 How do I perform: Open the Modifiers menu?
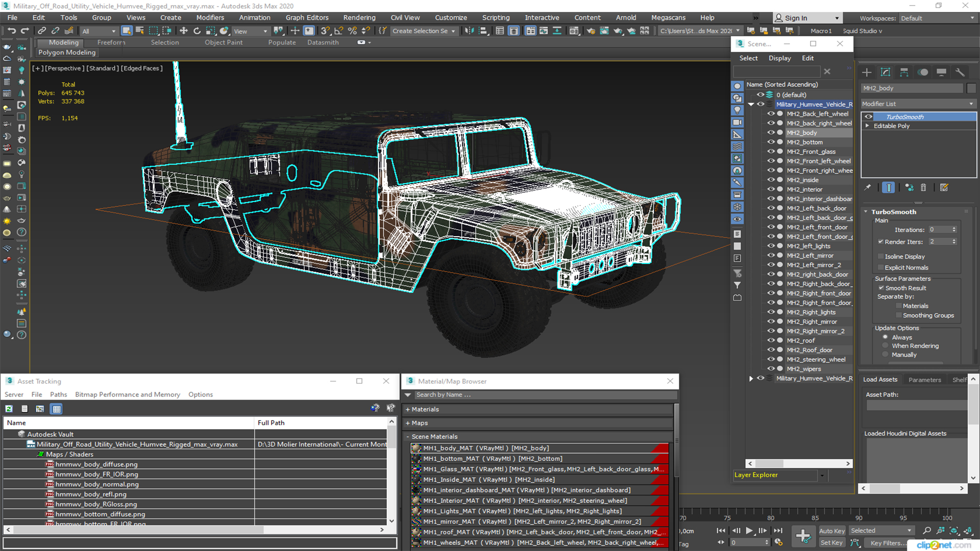(210, 17)
